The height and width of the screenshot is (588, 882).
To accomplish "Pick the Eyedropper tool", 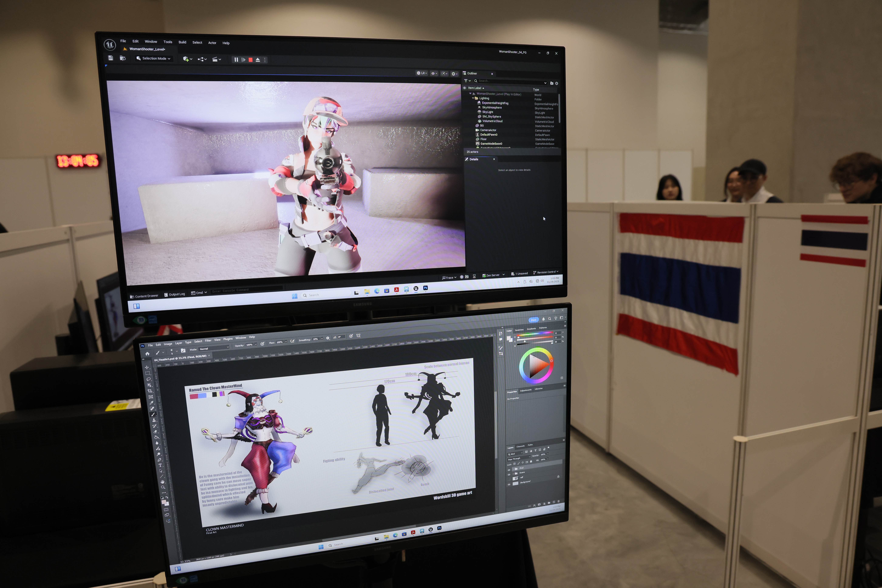I will 152,403.
